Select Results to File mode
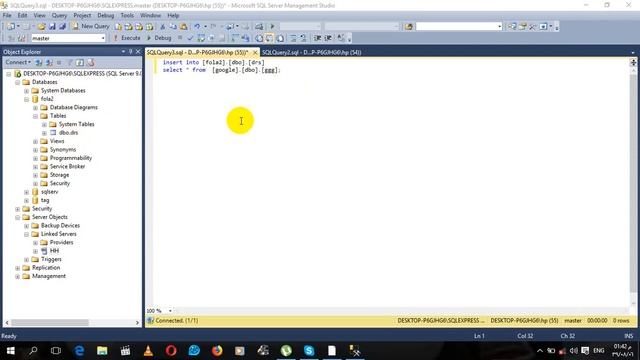The height and width of the screenshot is (360, 640). point(280,38)
